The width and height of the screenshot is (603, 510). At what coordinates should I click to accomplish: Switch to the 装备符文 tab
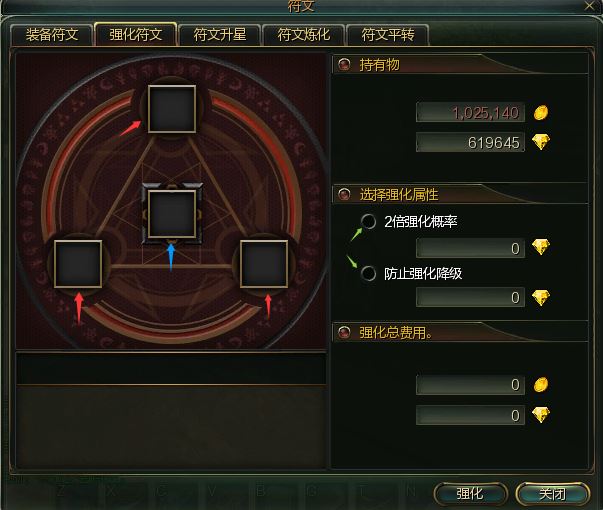(x=52, y=35)
